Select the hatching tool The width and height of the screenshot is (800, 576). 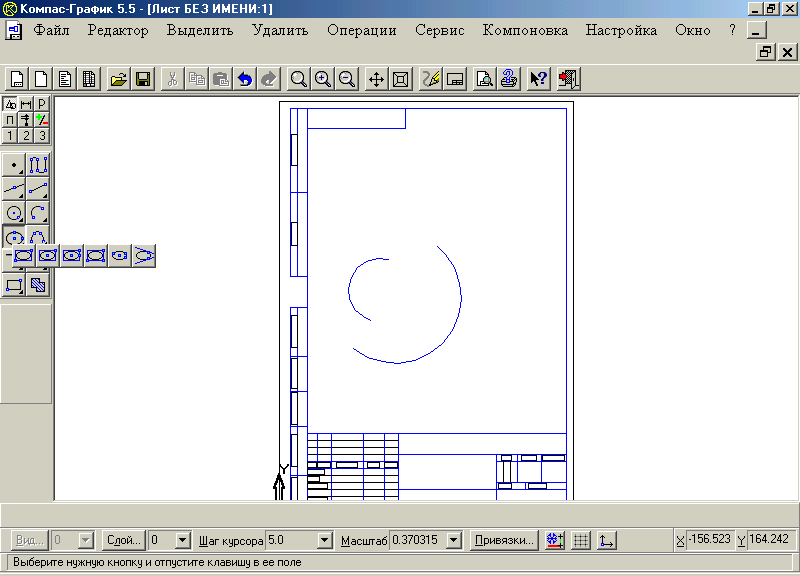[38, 285]
